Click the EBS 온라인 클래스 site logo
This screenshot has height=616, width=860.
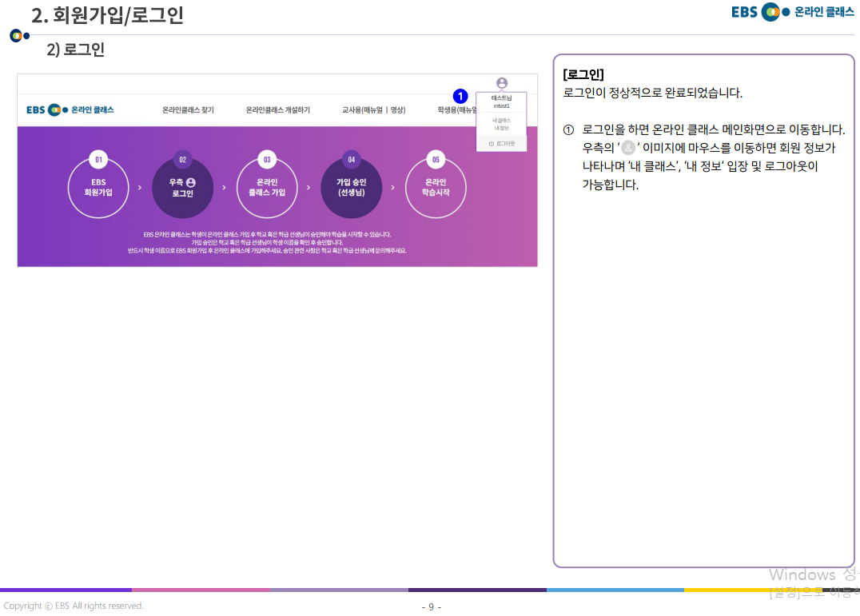point(70,109)
